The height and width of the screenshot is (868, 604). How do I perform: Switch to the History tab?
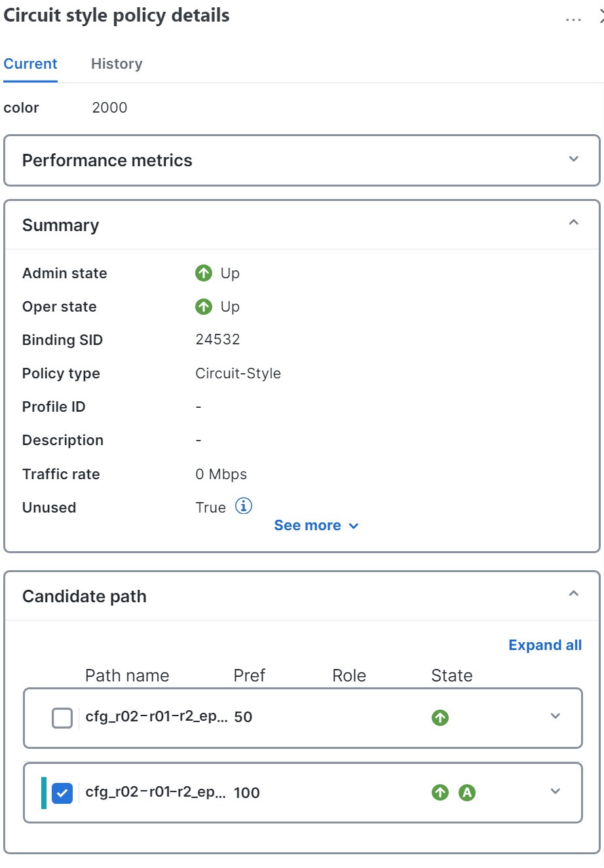pos(116,63)
